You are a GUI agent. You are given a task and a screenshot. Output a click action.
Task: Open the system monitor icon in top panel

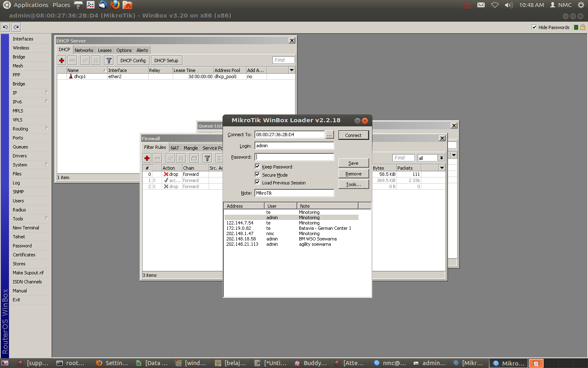(91, 5)
